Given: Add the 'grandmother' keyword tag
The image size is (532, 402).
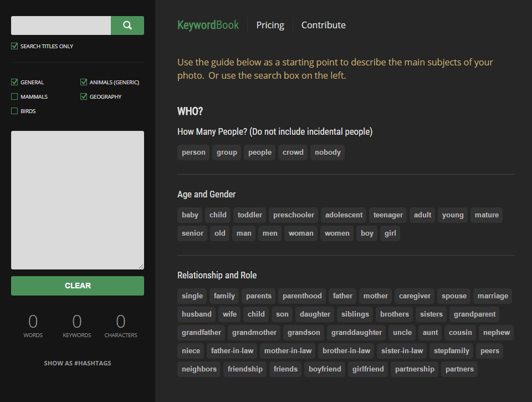Looking at the screenshot, I should 254,333.
